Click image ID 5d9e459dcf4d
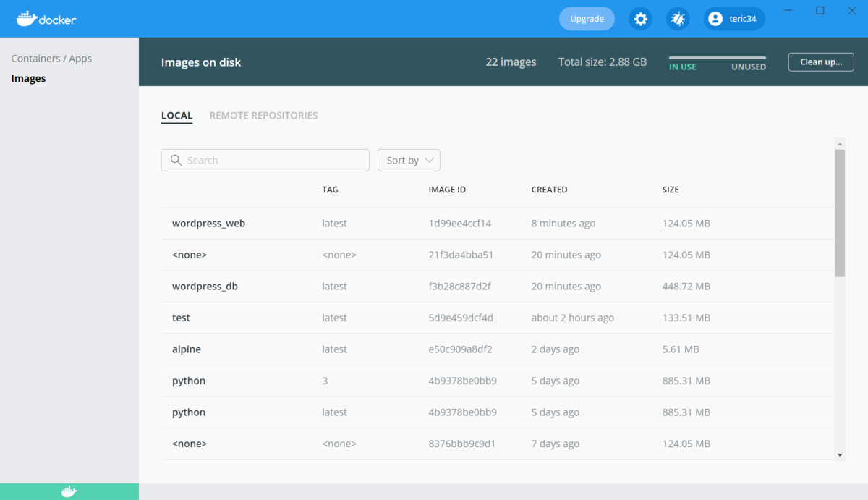 [461, 318]
